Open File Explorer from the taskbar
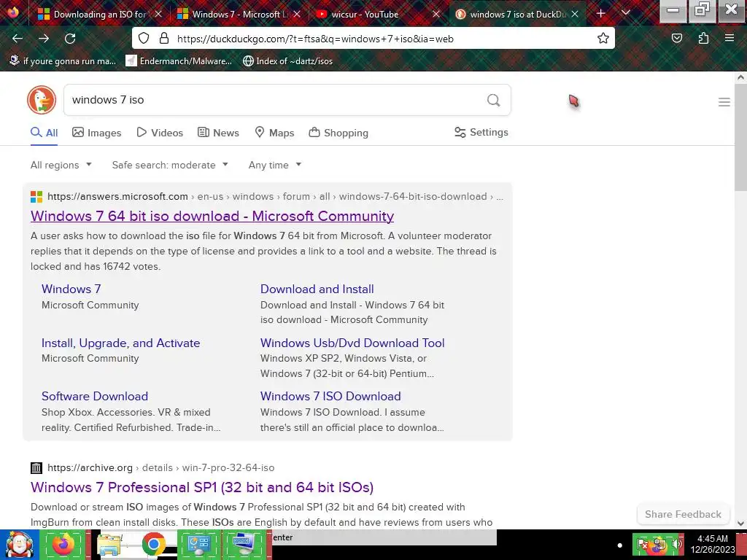This screenshot has width=747, height=560. coord(109,545)
